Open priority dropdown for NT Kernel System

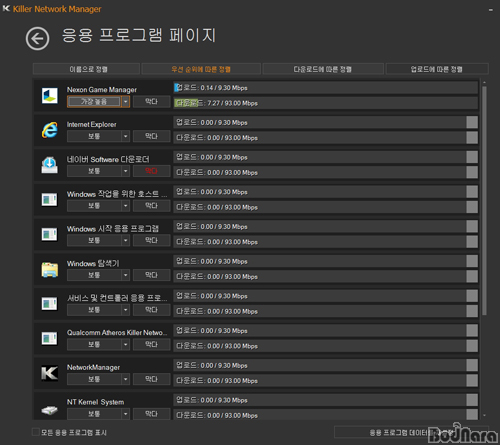pyautogui.click(x=125, y=414)
